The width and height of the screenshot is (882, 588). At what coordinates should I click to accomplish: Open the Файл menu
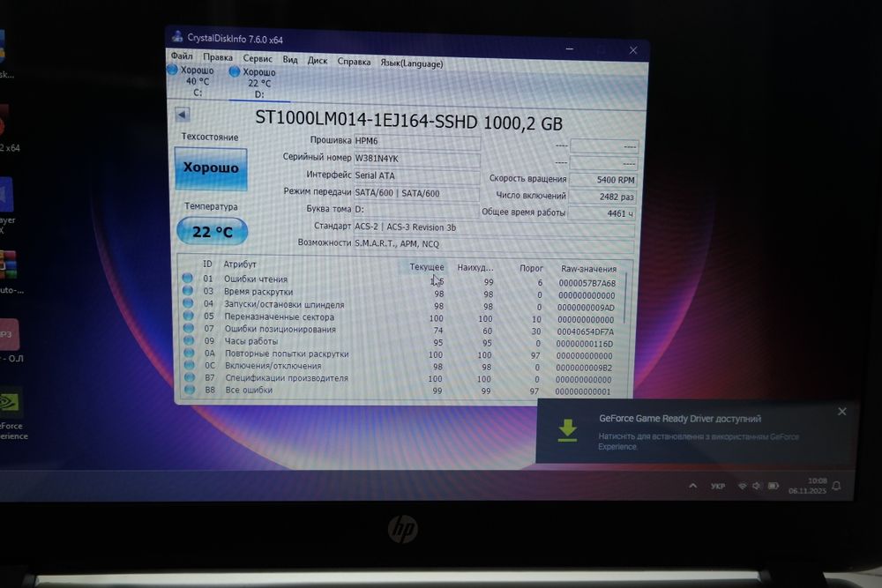(x=182, y=56)
